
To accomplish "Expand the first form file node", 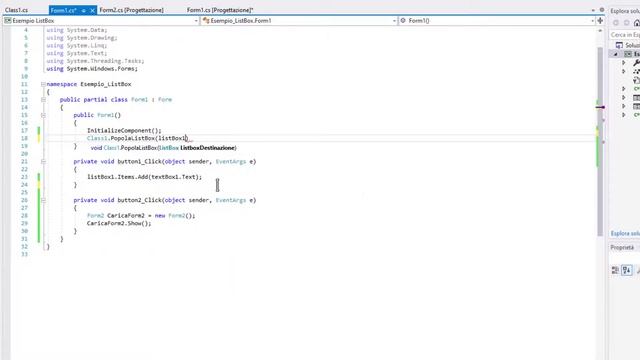I will [x=624, y=98].
